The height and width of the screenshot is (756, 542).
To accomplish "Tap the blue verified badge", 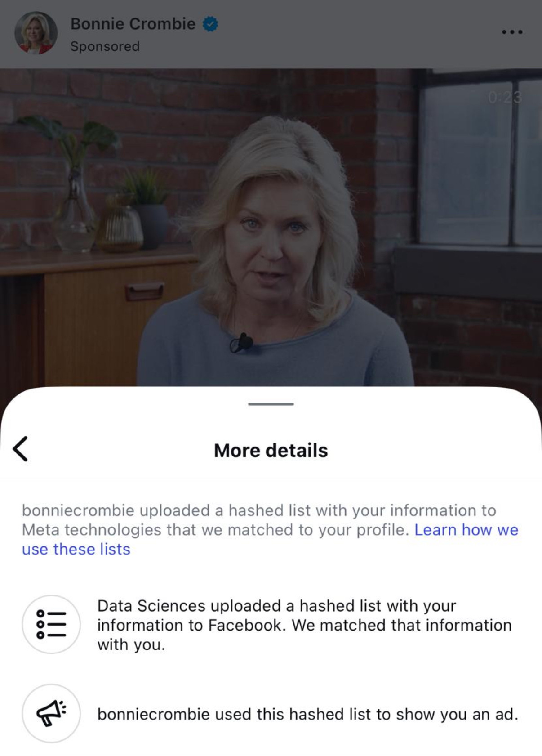I will click(210, 24).
